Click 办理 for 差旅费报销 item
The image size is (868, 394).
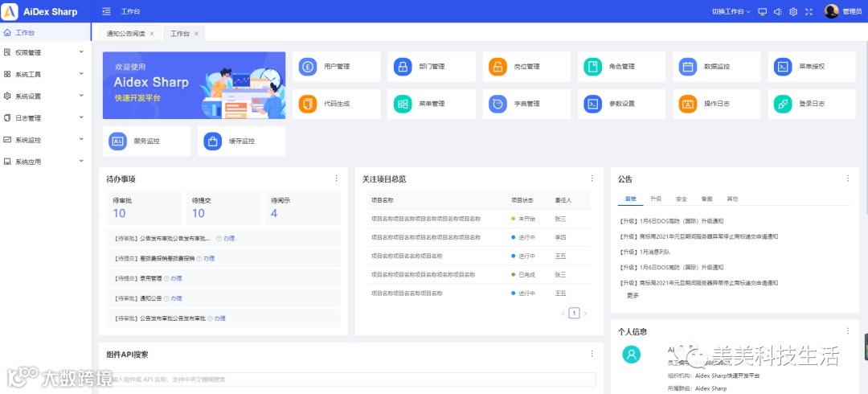[x=209, y=259]
